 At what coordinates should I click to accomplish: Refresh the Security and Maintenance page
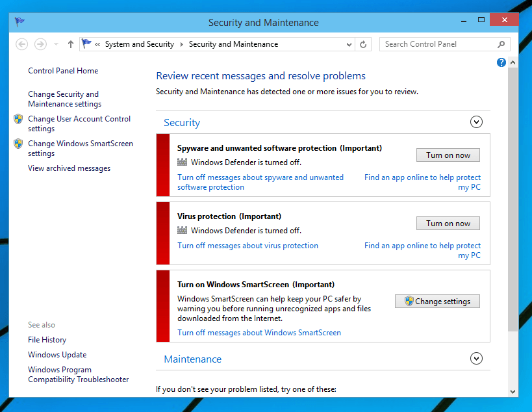[363, 44]
